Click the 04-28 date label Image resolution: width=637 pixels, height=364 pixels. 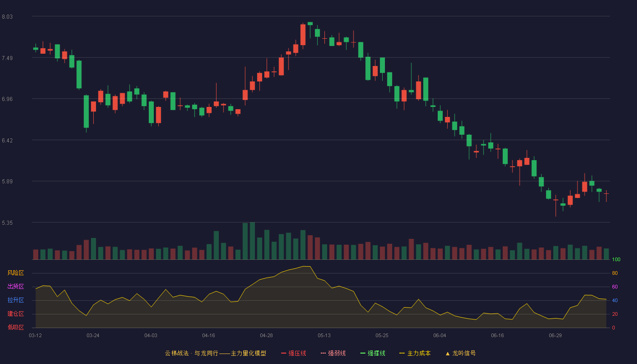pos(266,335)
